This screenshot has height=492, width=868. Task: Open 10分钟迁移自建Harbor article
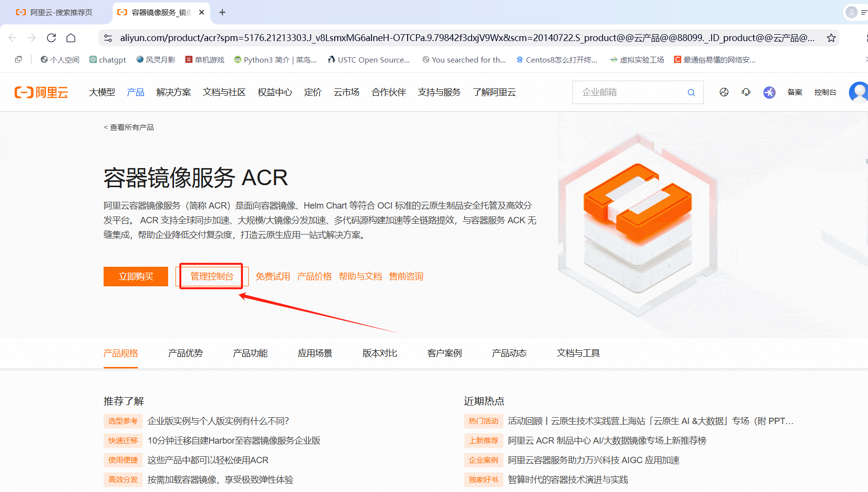(x=234, y=441)
